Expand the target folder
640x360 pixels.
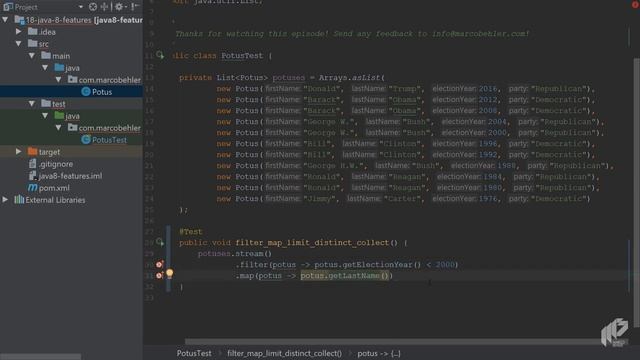(x=19, y=151)
